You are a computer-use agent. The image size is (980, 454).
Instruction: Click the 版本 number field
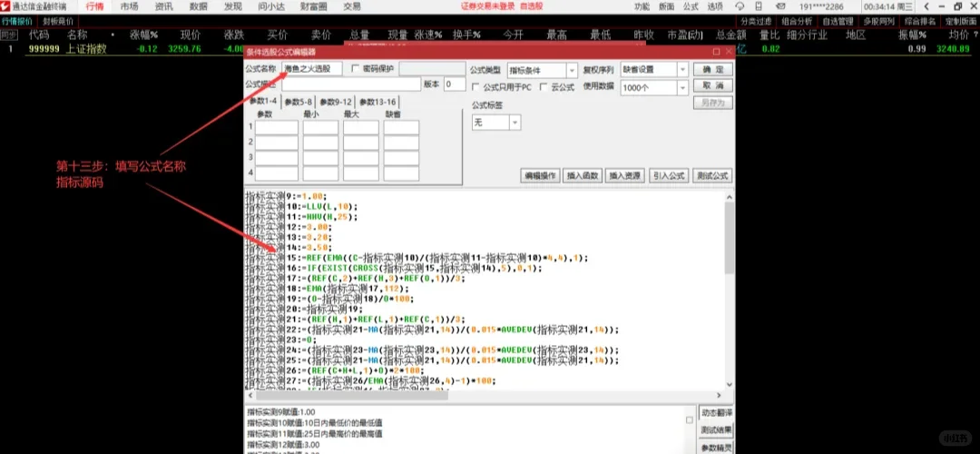455,84
